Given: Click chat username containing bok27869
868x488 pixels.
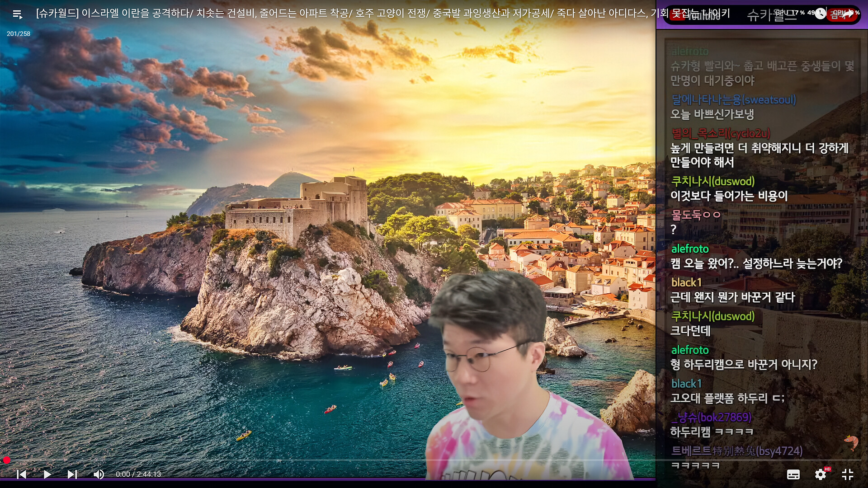Looking at the screenshot, I should (712, 417).
